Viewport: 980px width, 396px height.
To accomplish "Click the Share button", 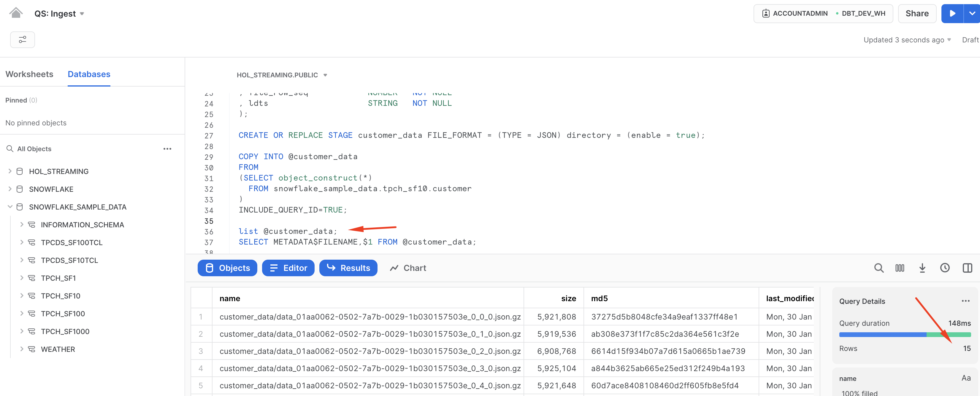I will click(x=917, y=13).
